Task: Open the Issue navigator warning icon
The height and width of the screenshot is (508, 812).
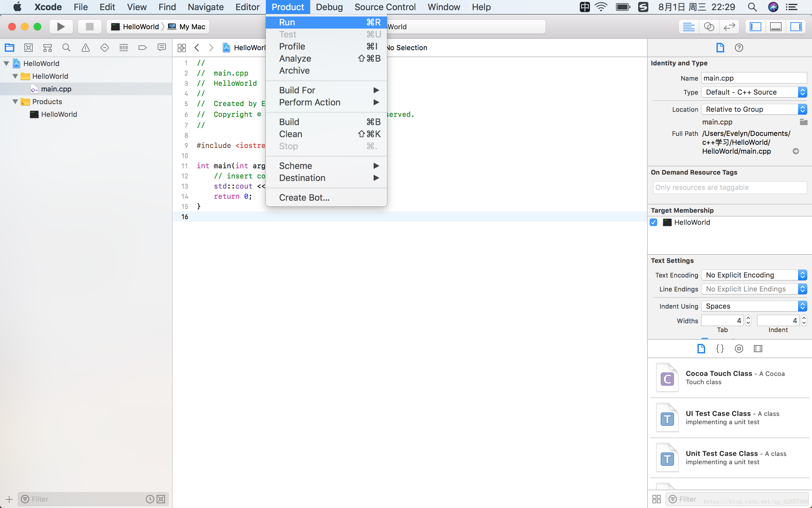Action: (x=86, y=48)
